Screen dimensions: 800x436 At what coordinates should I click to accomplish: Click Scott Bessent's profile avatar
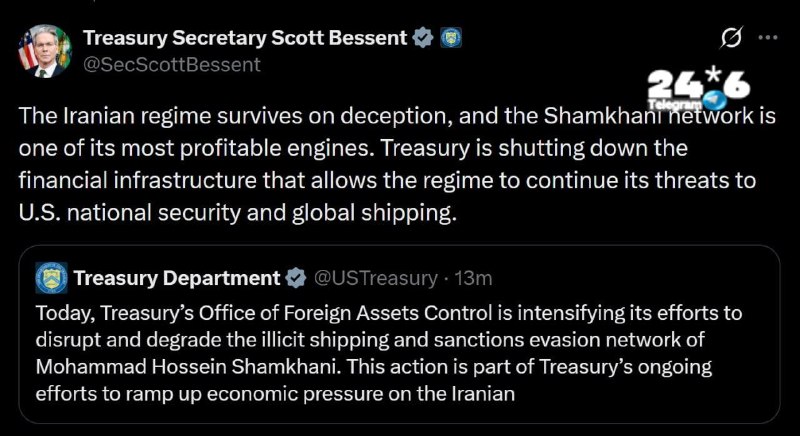[45, 50]
